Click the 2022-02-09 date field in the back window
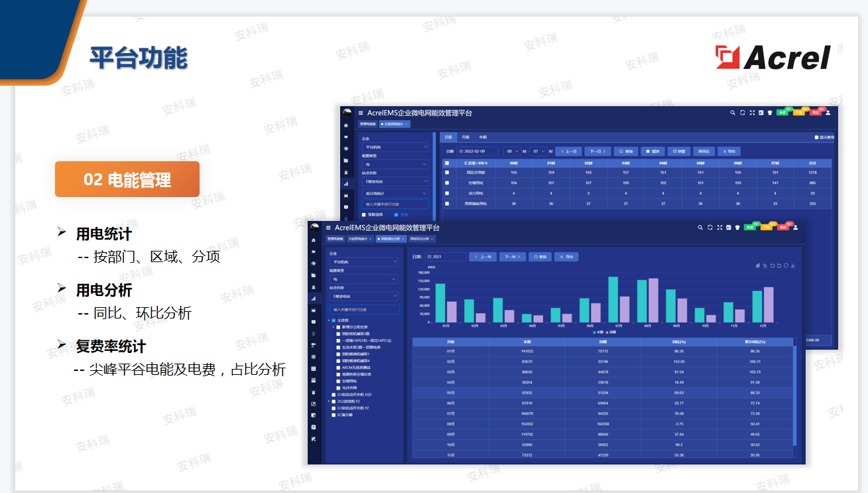Screen dimensions: 868x493 (477, 151)
